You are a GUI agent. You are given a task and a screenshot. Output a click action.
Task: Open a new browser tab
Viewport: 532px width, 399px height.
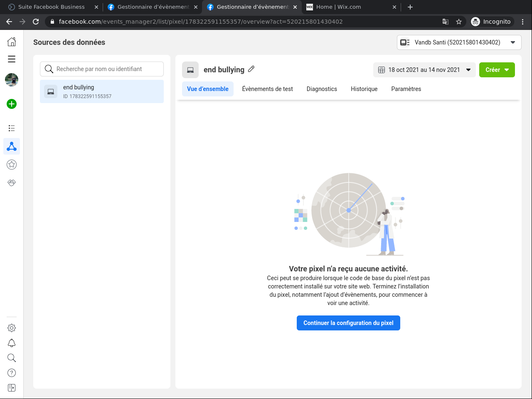tap(410, 7)
